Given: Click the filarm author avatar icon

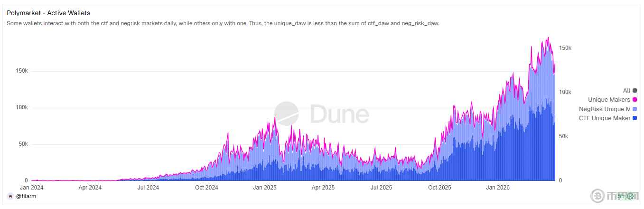Looking at the screenshot, I should pyautogui.click(x=10, y=196).
